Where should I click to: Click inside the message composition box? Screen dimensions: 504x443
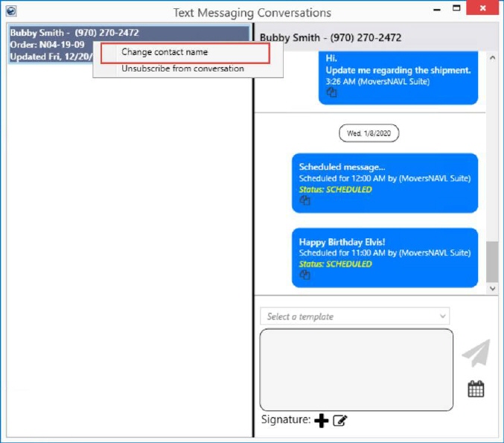click(356, 369)
